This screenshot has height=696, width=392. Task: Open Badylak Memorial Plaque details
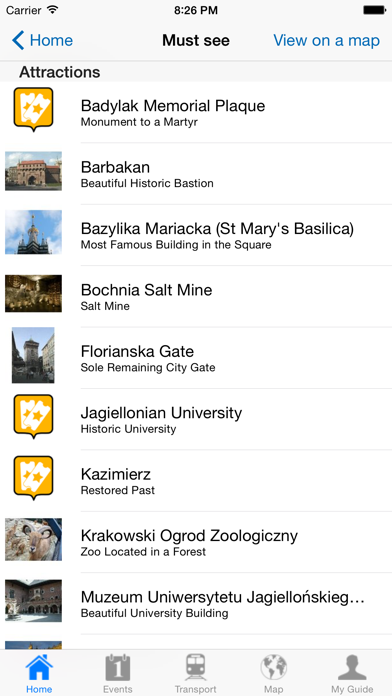click(196, 112)
